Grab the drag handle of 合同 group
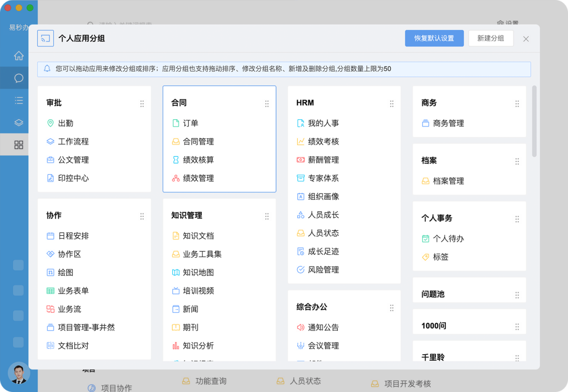The image size is (568, 392). coord(267,104)
